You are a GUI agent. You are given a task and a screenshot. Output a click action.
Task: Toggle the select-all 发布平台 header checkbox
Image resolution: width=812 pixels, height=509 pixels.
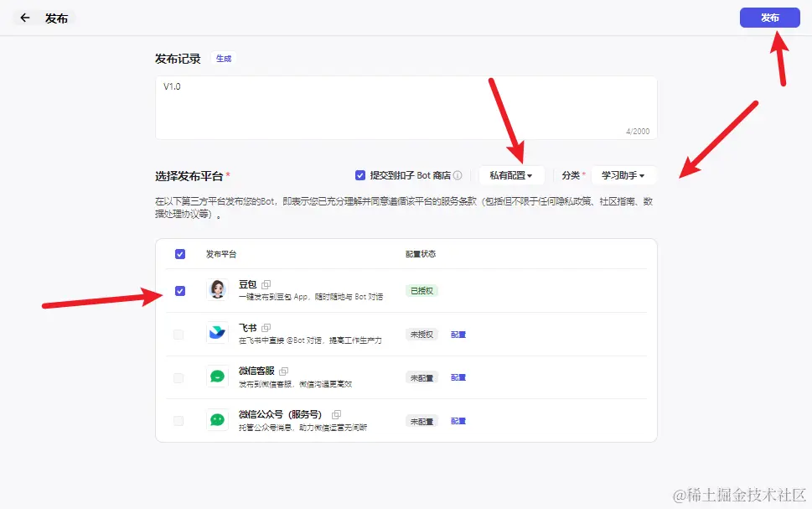pos(179,254)
